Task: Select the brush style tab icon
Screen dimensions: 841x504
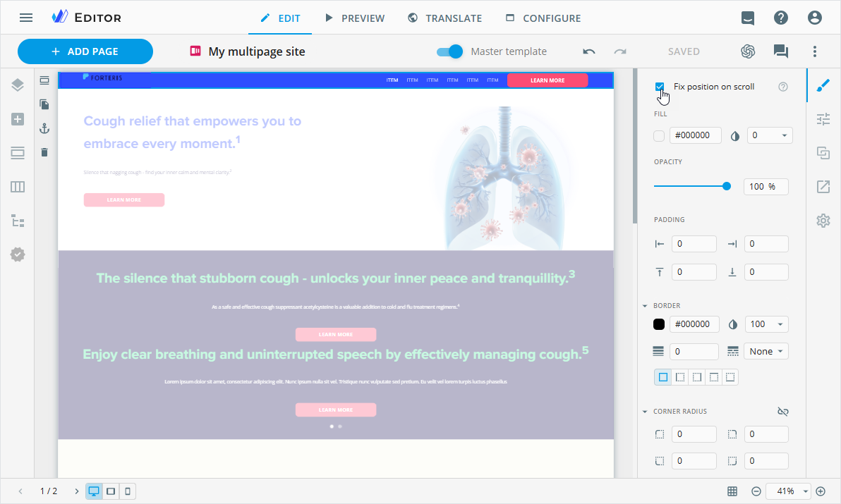Action: 823,85
